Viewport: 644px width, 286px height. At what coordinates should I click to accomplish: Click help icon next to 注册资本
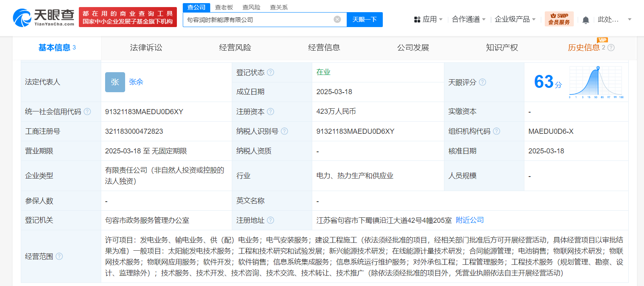point(271,112)
